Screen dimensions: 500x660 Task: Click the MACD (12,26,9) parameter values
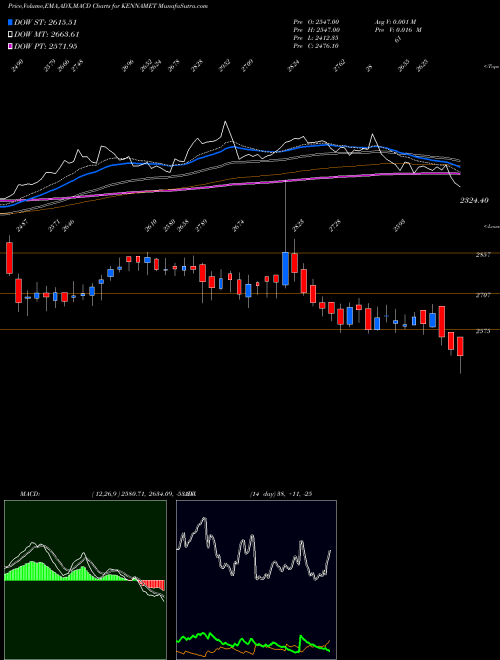pyautogui.click(x=139, y=494)
